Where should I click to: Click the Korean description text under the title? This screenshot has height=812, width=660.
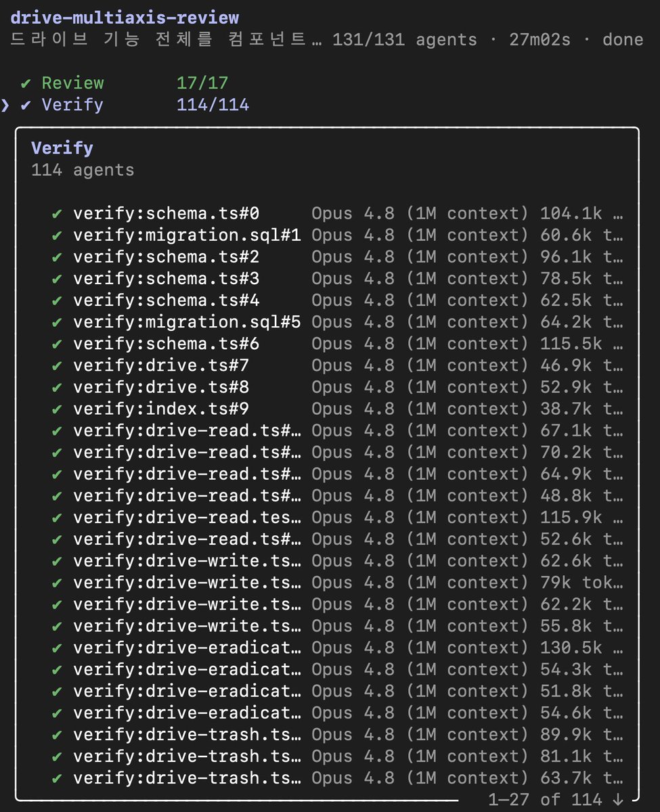[x=167, y=39]
